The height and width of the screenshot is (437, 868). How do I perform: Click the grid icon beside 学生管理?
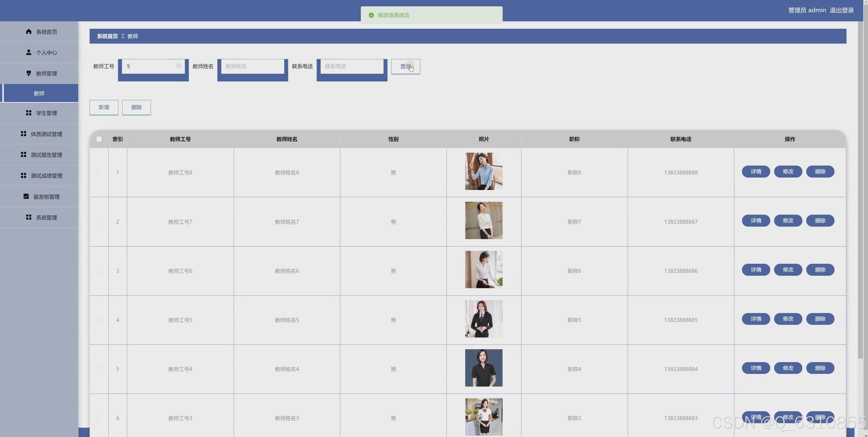(29, 113)
